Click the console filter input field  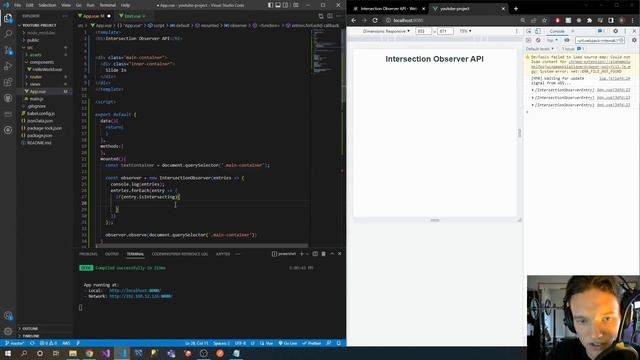click(x=600, y=40)
